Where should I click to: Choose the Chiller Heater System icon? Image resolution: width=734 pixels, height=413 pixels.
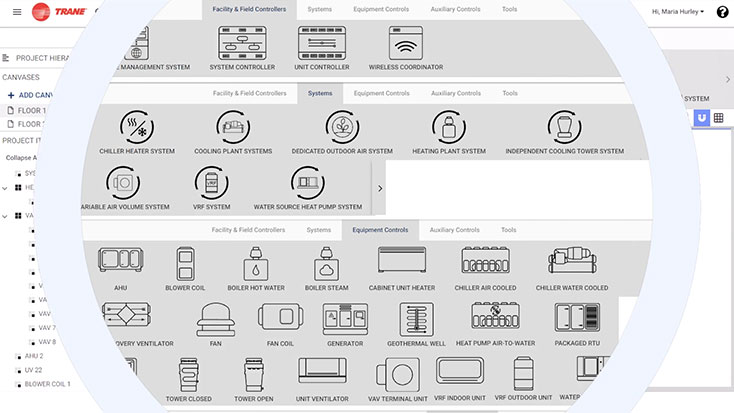(137, 128)
